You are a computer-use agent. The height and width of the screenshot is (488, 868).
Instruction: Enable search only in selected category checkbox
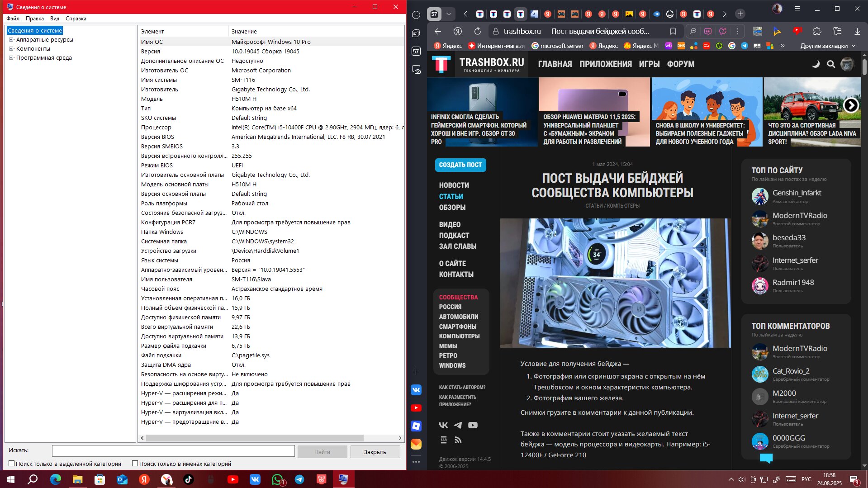click(12, 464)
